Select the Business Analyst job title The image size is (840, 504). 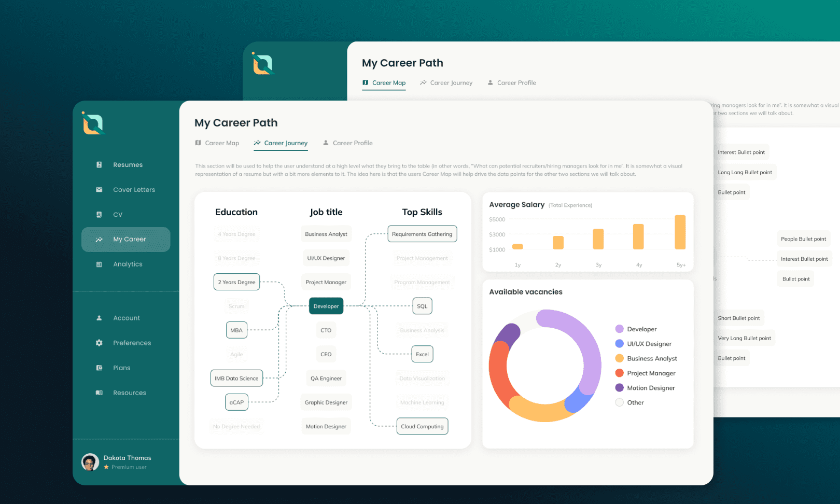tap(326, 234)
